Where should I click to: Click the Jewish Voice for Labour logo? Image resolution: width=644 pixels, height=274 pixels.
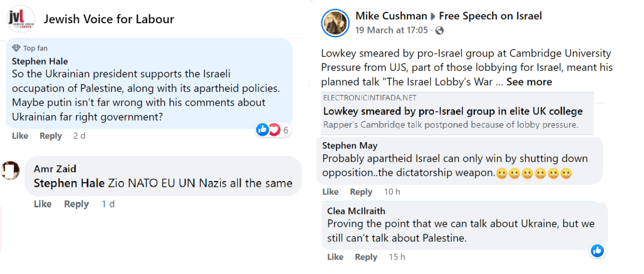[19, 19]
